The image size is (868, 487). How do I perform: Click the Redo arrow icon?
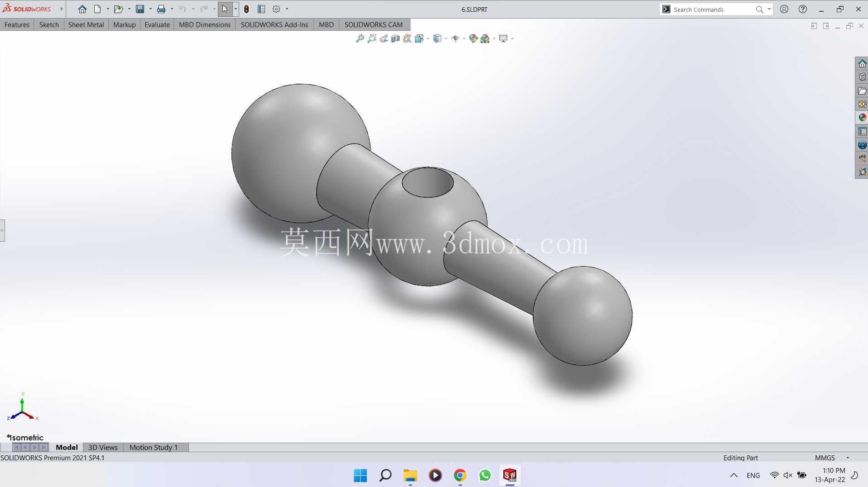(204, 9)
